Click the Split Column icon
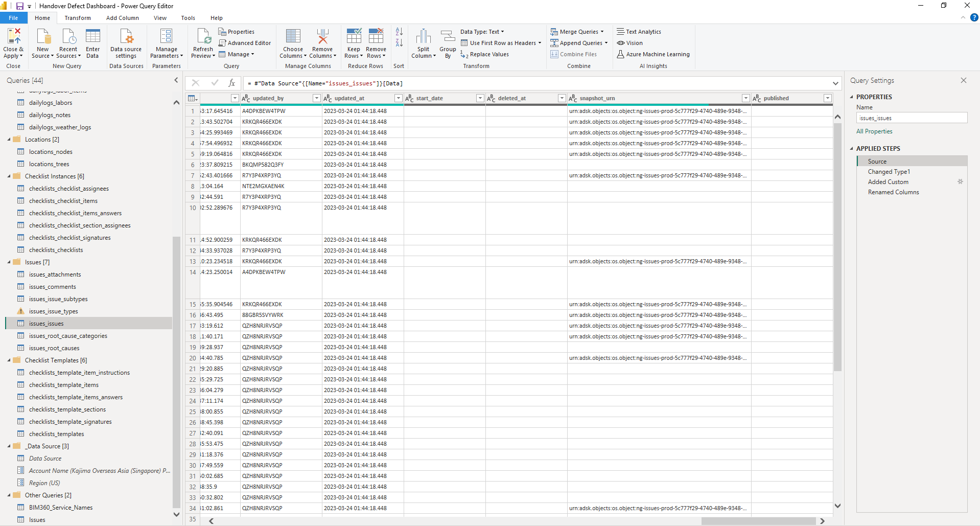The image size is (980, 526). point(424,37)
